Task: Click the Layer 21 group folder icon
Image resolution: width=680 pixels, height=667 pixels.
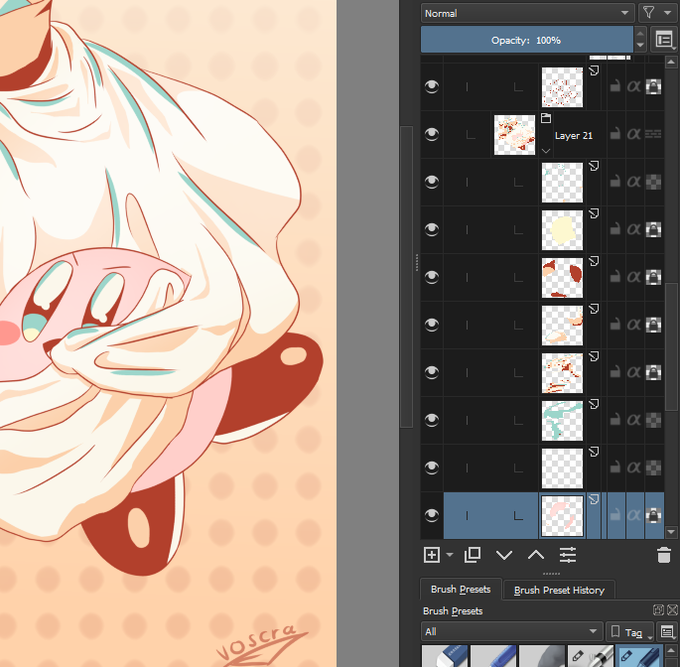Action: point(546,118)
